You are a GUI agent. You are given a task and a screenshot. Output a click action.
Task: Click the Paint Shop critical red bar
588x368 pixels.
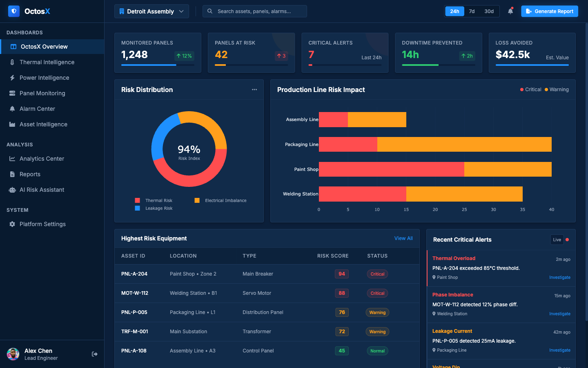(x=392, y=169)
